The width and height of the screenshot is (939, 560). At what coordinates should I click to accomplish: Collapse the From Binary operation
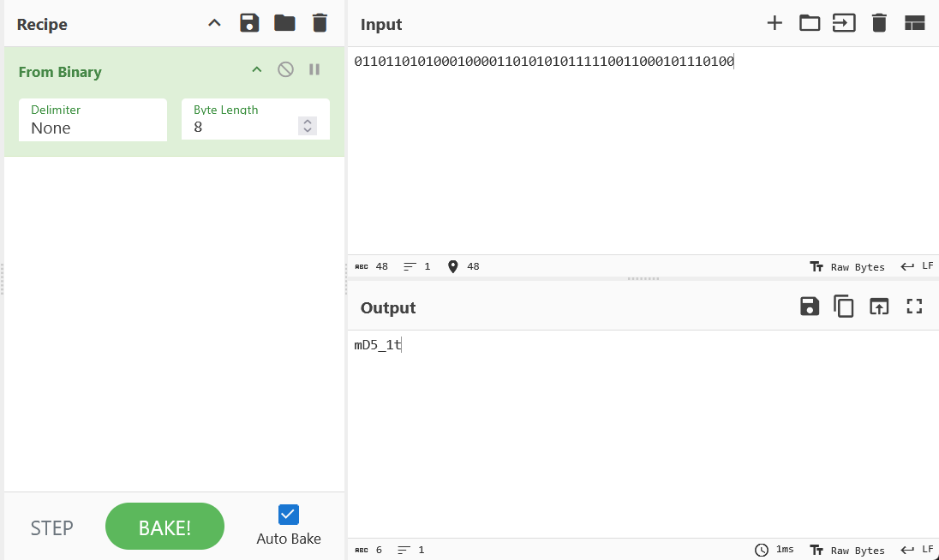coord(257,70)
